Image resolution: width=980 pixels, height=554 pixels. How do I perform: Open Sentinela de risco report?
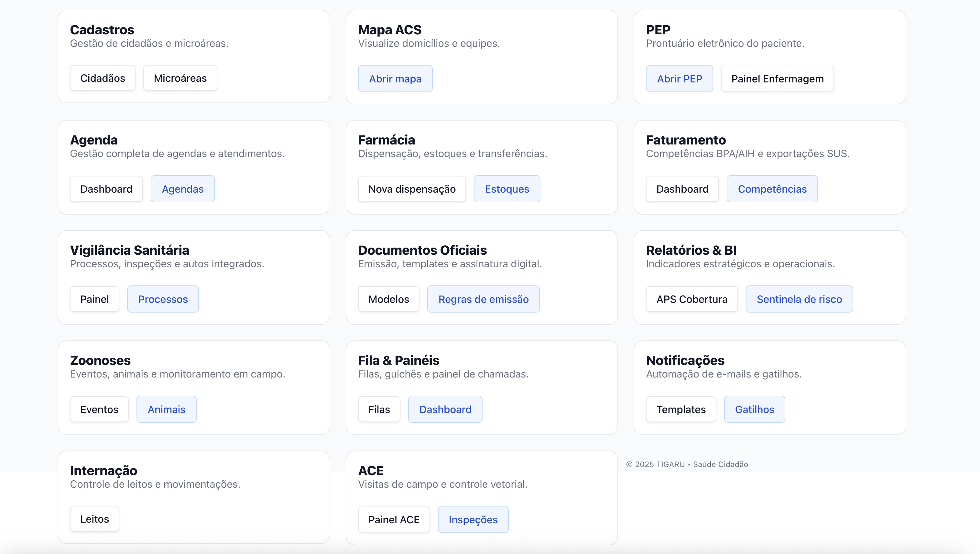point(799,299)
